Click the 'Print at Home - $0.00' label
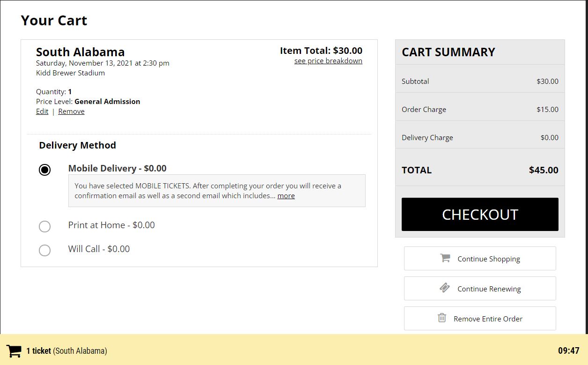 [x=111, y=225]
